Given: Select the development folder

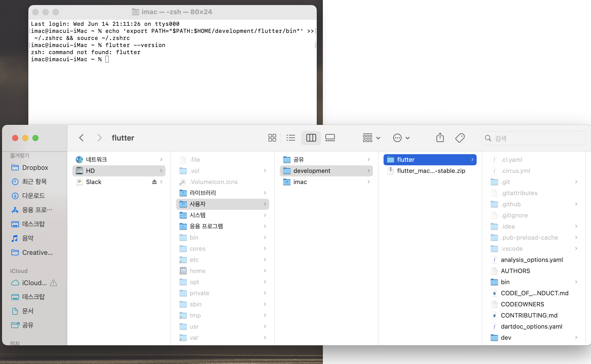Looking at the screenshot, I should click(x=326, y=171).
